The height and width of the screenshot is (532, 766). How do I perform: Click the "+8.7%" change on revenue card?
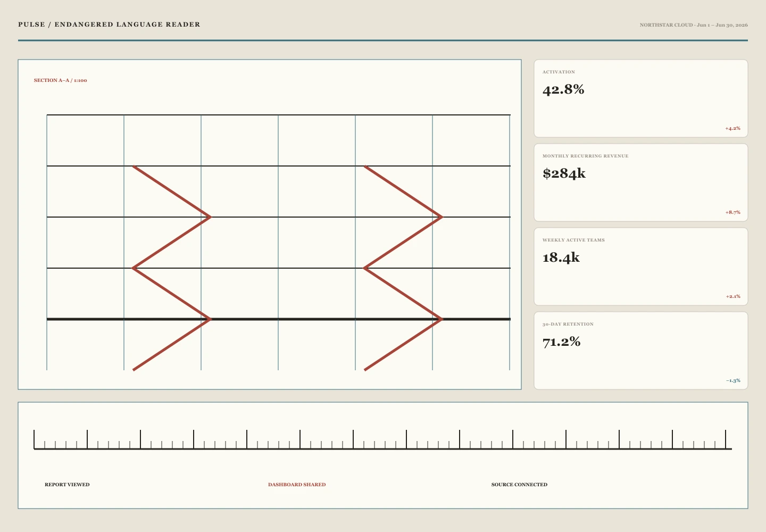[732, 212]
